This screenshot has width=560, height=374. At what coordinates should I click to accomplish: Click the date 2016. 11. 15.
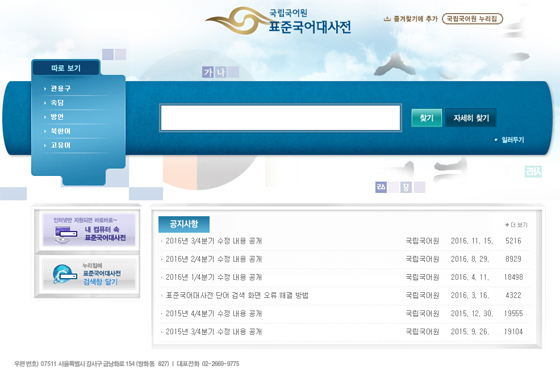[x=471, y=241]
